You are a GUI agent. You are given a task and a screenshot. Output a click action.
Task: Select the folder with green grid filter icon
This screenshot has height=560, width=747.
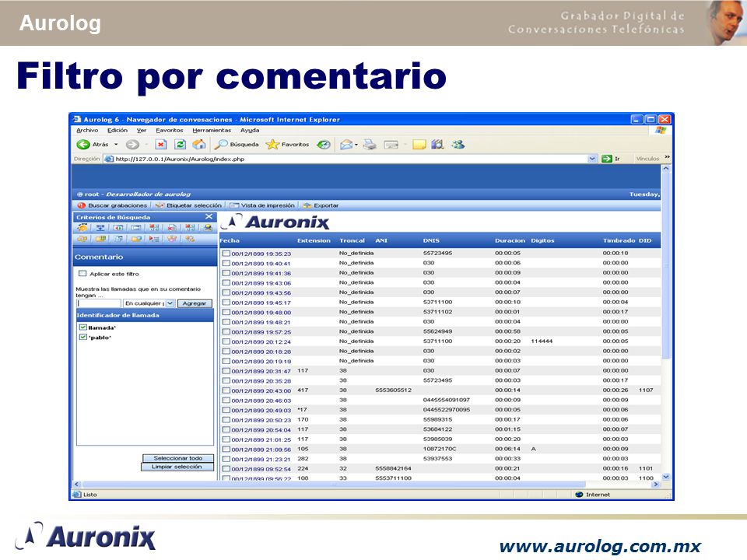pyautogui.click(x=100, y=239)
